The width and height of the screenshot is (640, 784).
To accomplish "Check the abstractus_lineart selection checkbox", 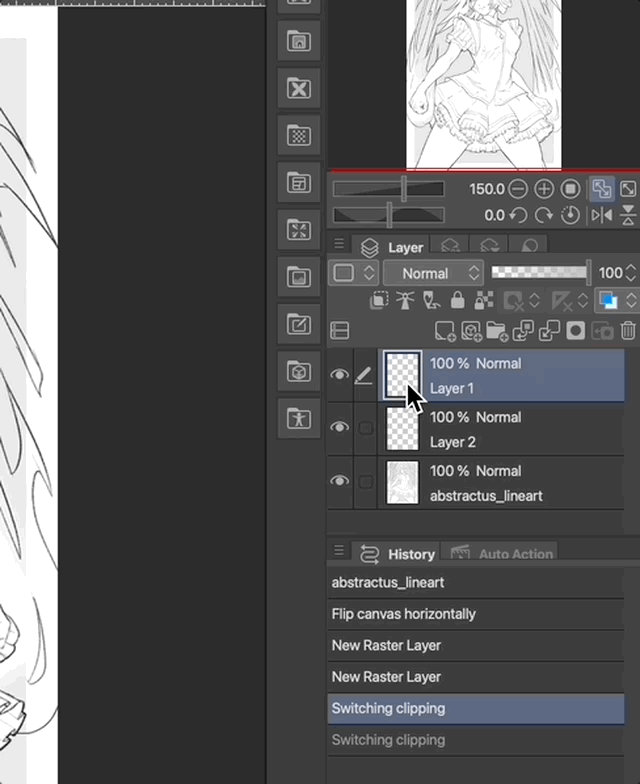I will coord(366,482).
